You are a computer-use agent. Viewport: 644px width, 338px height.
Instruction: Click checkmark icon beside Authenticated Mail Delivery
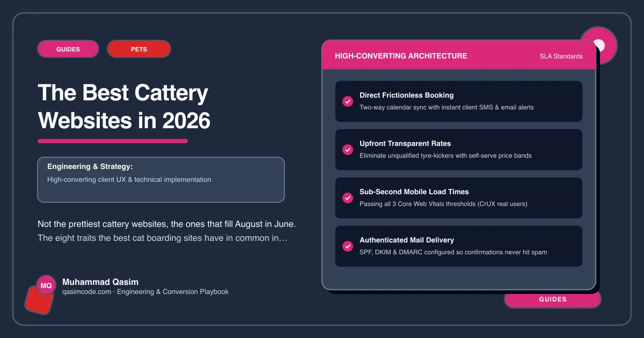pyautogui.click(x=348, y=246)
